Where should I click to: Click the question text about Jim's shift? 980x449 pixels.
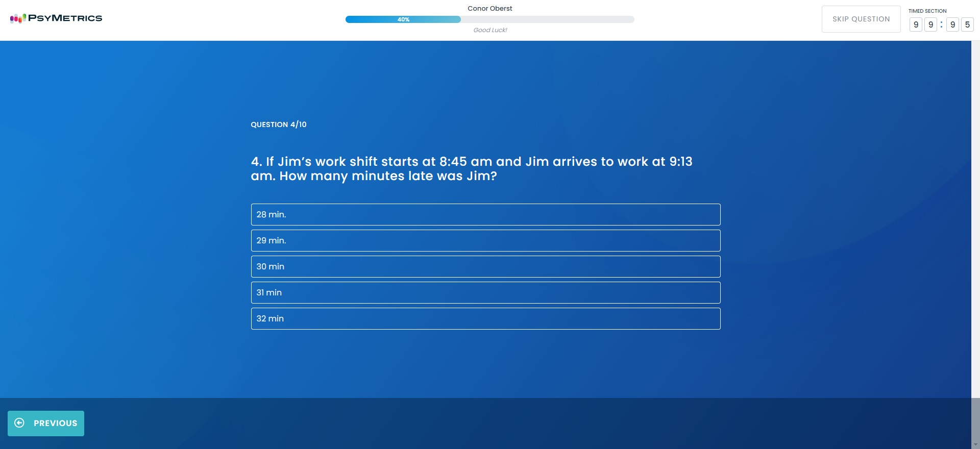pyautogui.click(x=471, y=169)
